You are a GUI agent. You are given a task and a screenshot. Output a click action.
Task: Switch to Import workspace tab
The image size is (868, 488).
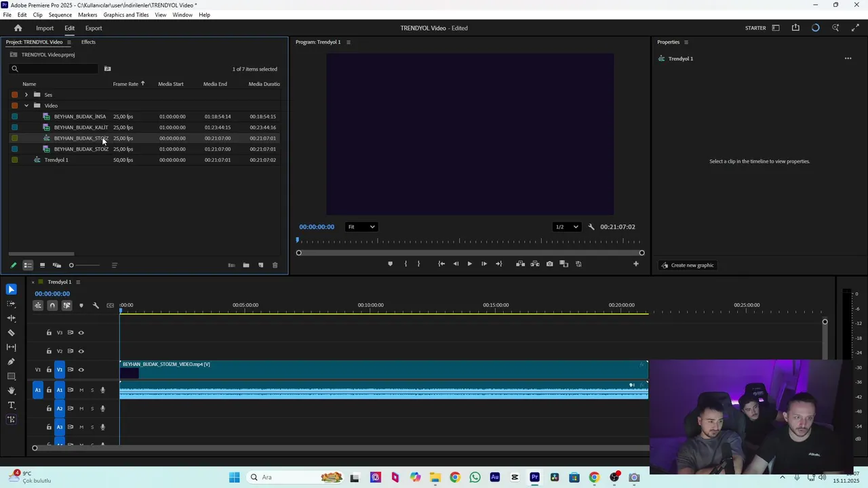pos(45,28)
